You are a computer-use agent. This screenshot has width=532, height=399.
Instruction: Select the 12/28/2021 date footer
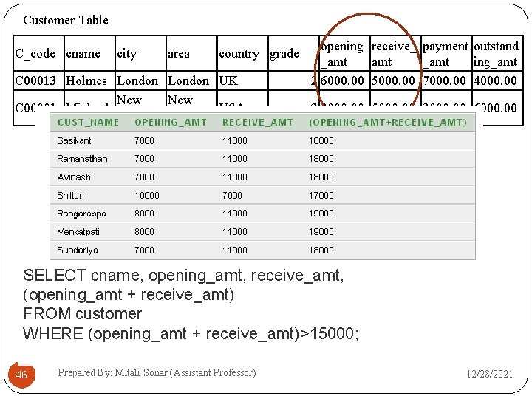click(x=489, y=374)
